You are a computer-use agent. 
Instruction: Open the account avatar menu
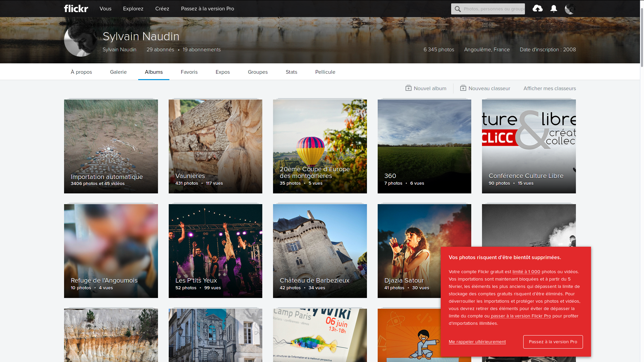coord(570,9)
